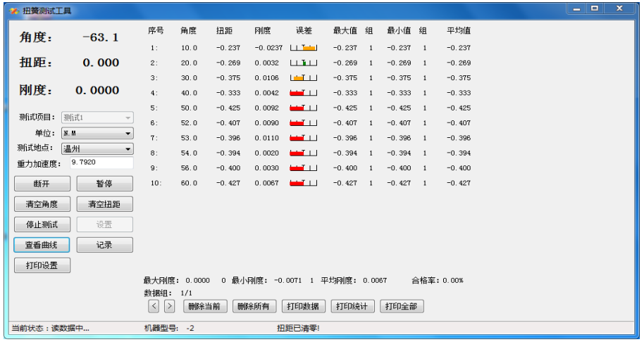Click 最小刚度 value -0.0071
The width and height of the screenshot is (644, 342).
pos(287,281)
